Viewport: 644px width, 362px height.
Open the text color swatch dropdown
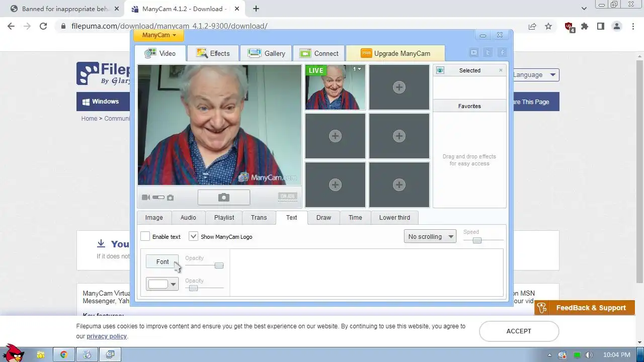(x=162, y=284)
